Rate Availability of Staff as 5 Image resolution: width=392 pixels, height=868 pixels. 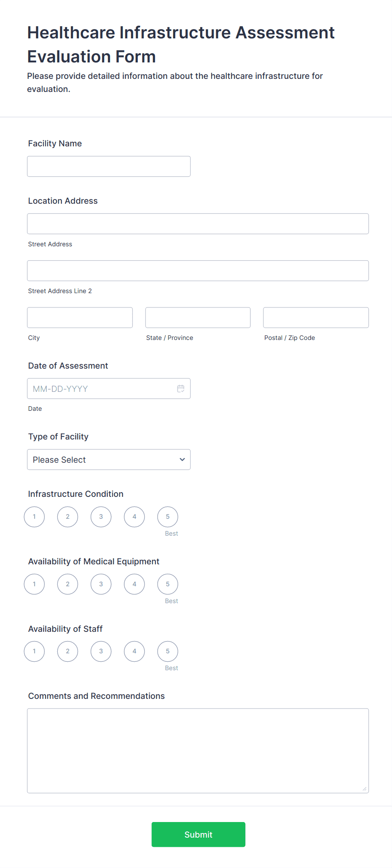tap(167, 651)
